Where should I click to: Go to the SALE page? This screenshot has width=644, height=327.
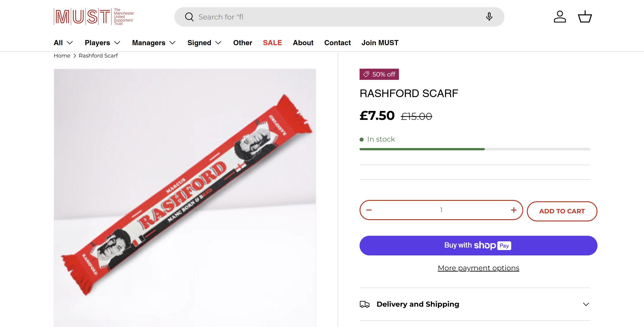point(272,43)
